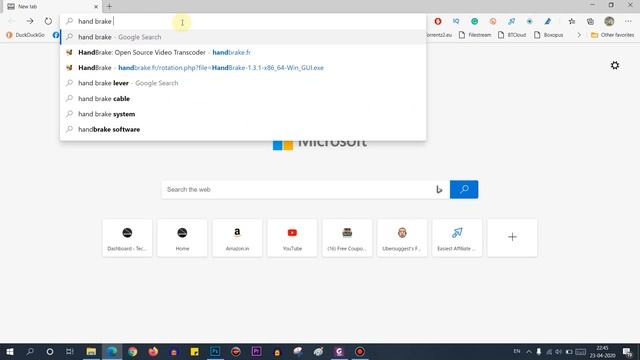Open Favorites star icon in toolbar
The height and width of the screenshot is (360, 640).
click(x=572, y=21)
